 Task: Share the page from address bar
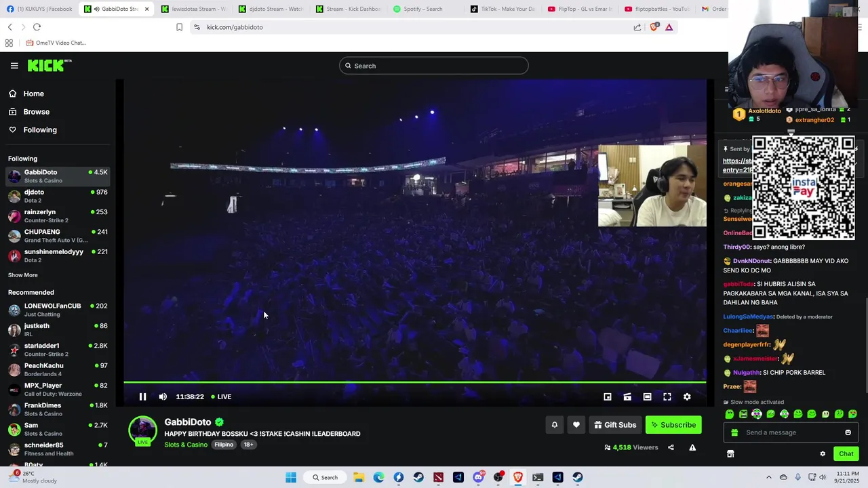coord(637,27)
